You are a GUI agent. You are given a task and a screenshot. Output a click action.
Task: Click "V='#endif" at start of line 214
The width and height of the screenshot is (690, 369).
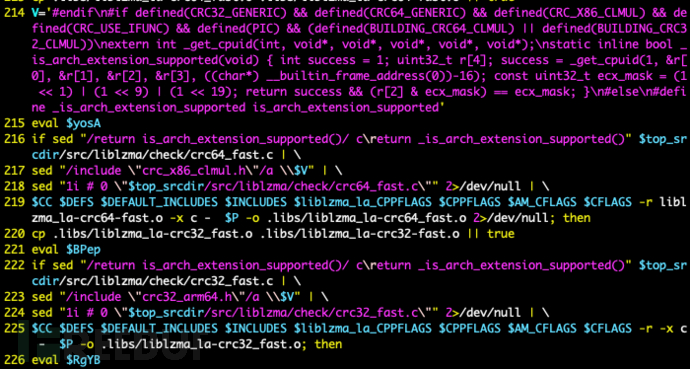(x=63, y=13)
